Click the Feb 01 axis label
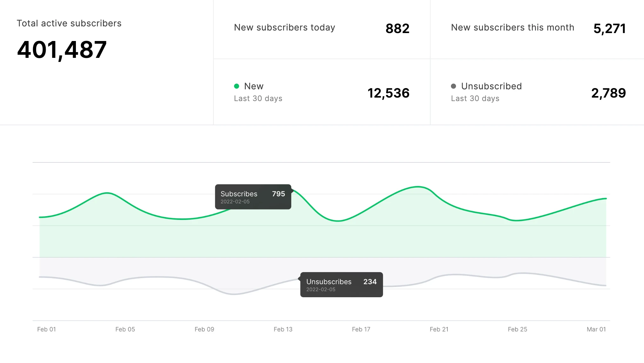The height and width of the screenshot is (363, 644). [x=46, y=329]
